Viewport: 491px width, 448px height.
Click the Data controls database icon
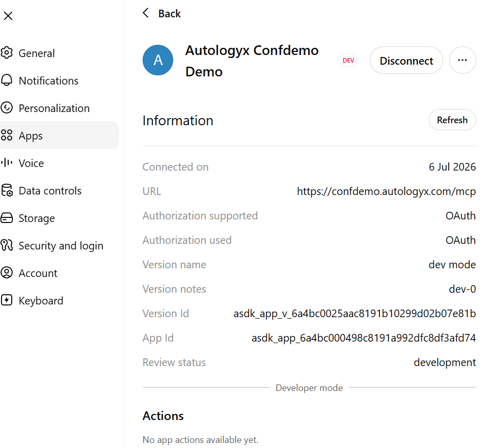point(7,190)
